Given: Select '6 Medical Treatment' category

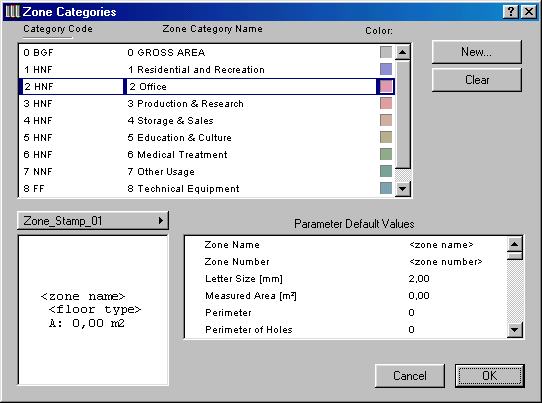Looking at the screenshot, I should (206, 154).
